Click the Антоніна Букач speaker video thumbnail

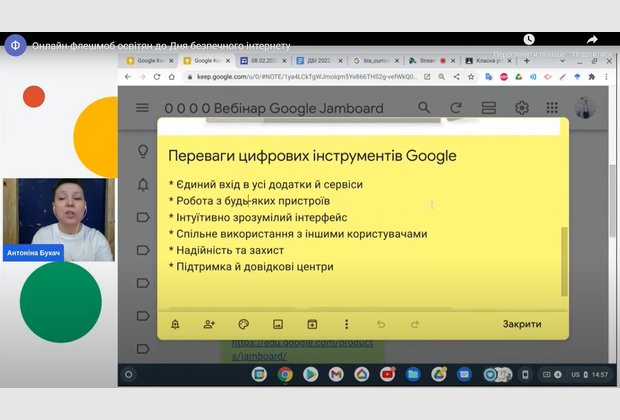tap(59, 219)
